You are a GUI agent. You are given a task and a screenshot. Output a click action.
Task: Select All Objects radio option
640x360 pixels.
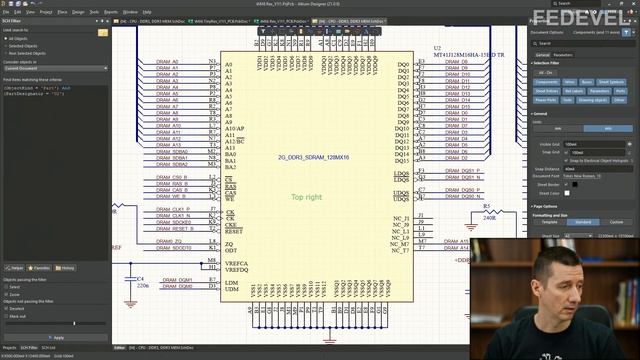6,39
